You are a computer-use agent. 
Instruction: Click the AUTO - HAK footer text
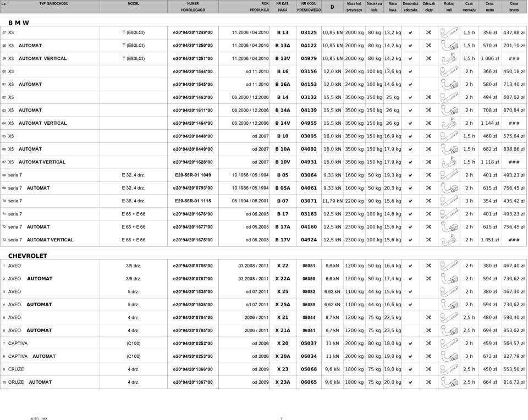38,418
